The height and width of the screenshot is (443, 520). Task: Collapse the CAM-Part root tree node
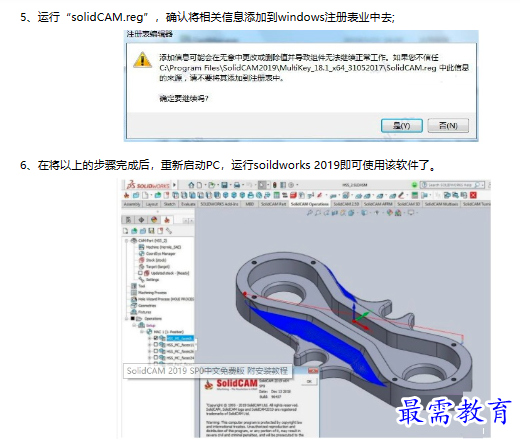(126, 240)
